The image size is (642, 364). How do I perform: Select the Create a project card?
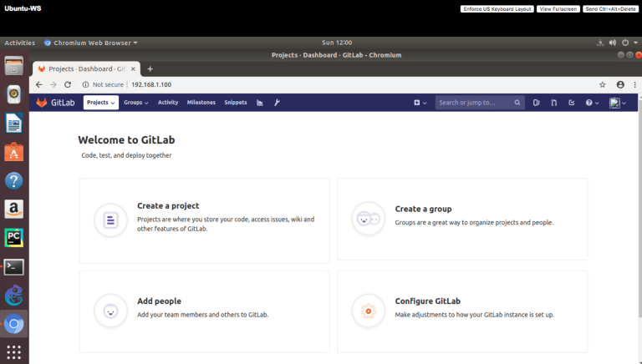204,220
